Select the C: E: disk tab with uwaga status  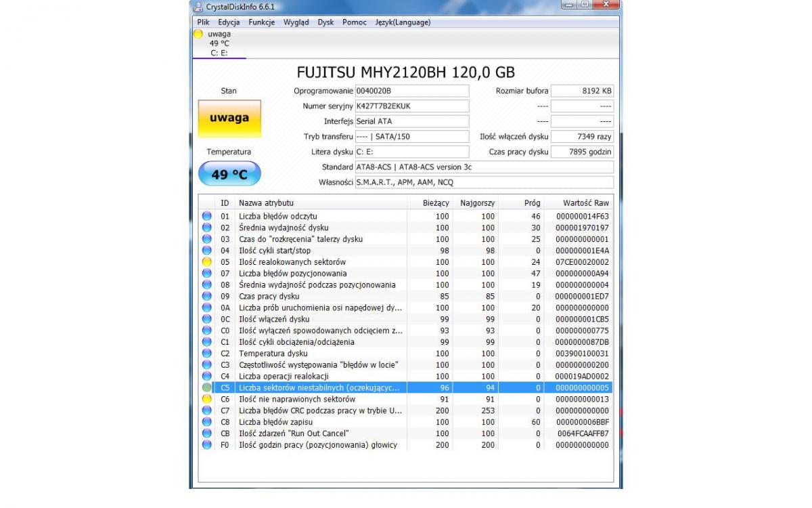click(x=219, y=43)
